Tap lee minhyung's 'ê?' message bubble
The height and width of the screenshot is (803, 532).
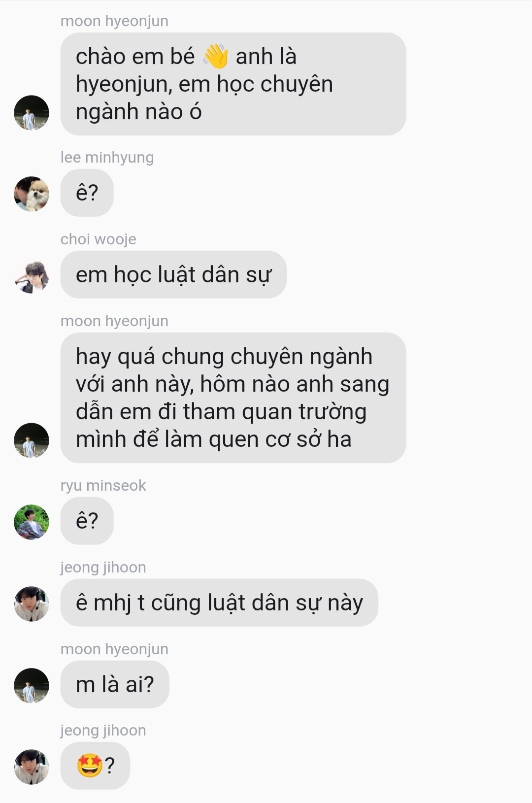pyautogui.click(x=87, y=193)
